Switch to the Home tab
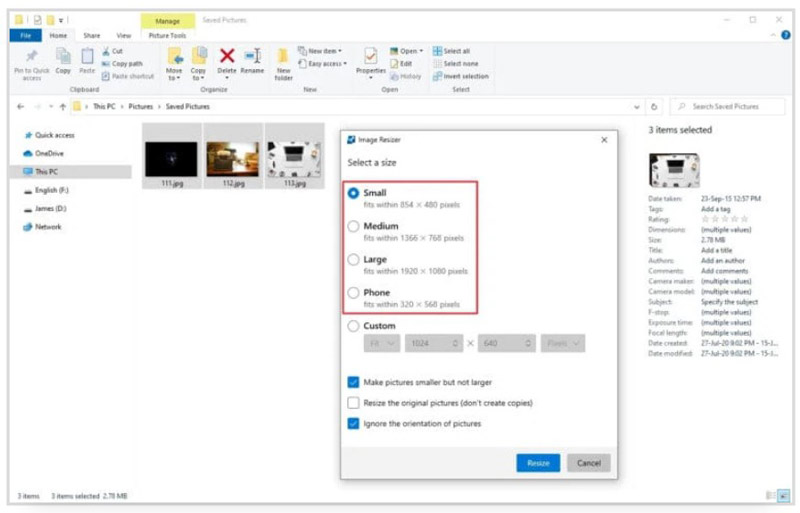 58,35
